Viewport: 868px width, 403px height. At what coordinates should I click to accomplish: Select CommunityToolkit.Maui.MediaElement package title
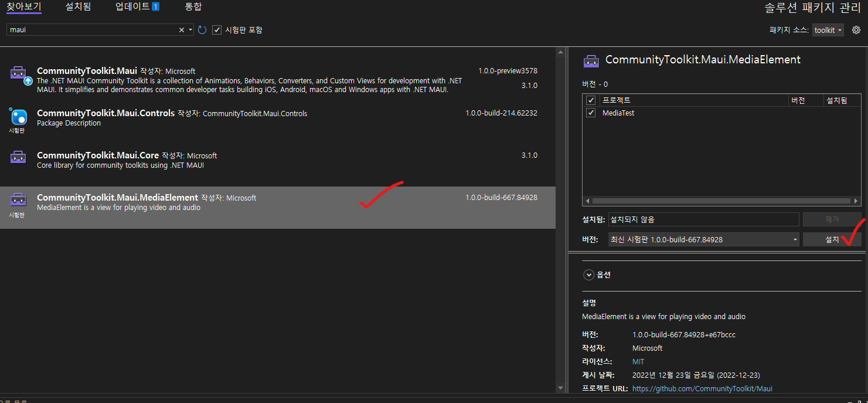point(117,197)
